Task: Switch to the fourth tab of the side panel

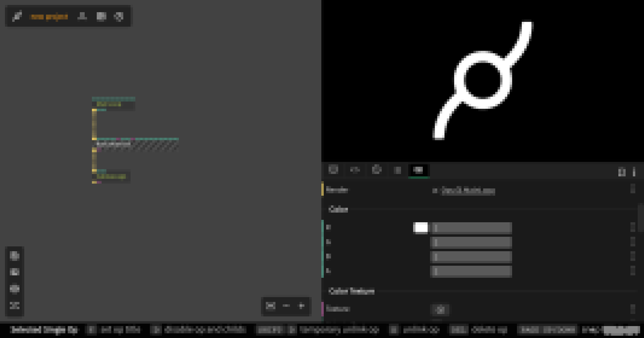Action: (x=398, y=170)
